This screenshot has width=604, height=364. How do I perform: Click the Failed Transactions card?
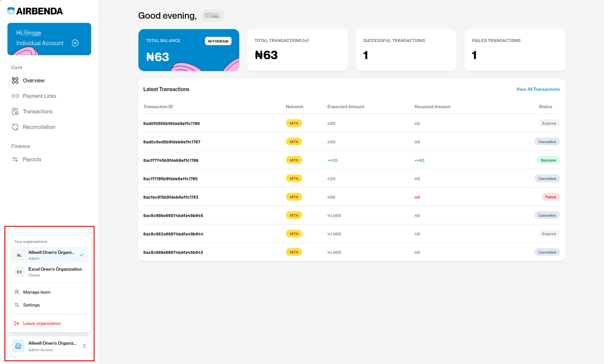[x=515, y=50]
